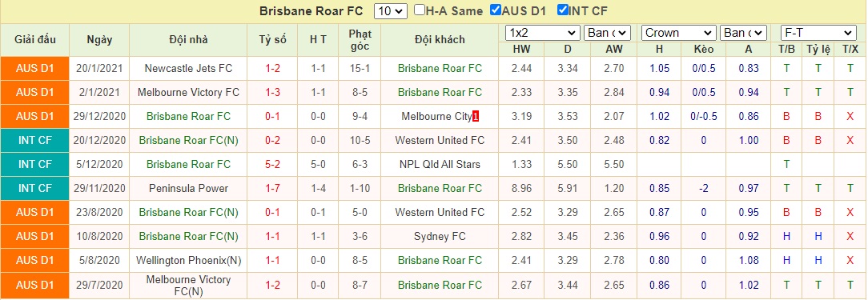Open the Wellington Phoenix(N) home team link
The image size is (868, 300).
pos(188,260)
